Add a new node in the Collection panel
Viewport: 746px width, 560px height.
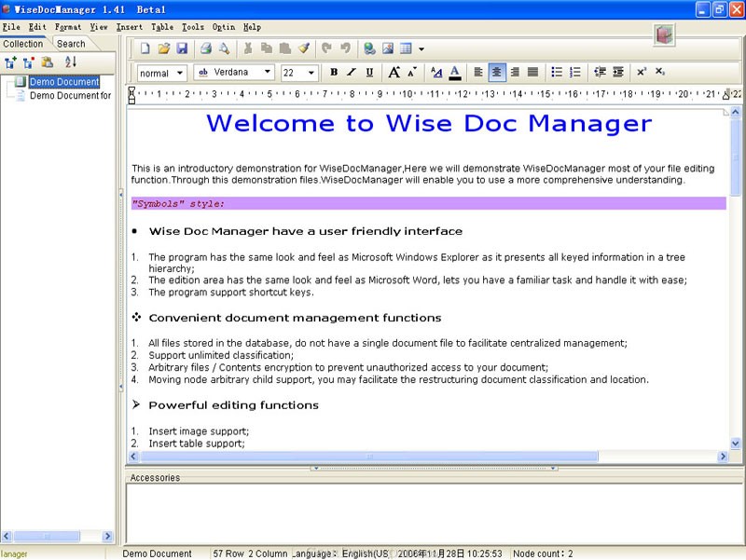coord(10,62)
